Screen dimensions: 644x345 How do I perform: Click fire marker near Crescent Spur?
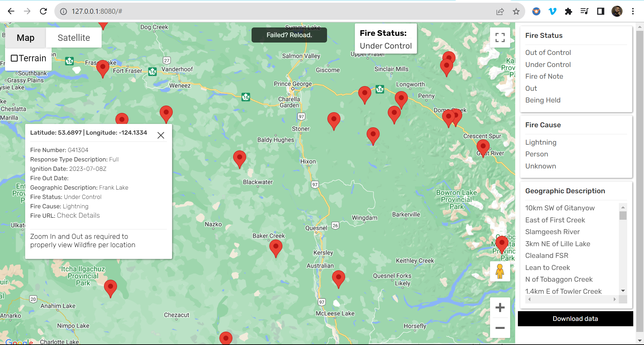pyautogui.click(x=483, y=148)
